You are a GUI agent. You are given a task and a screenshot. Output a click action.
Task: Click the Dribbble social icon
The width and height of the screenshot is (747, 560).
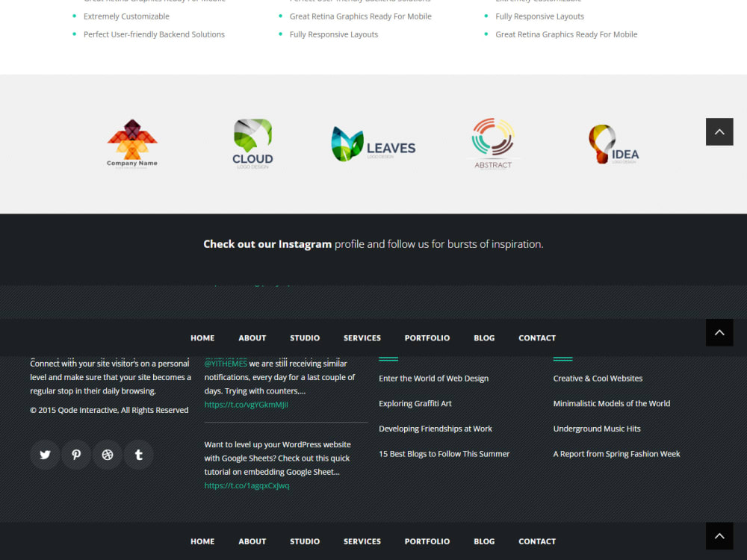(108, 455)
